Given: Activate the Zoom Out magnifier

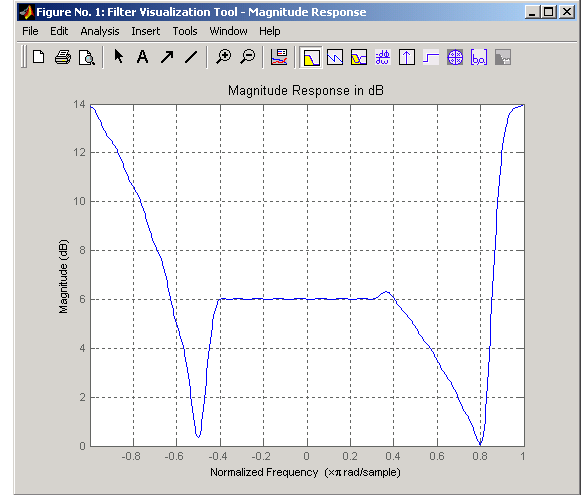Looking at the screenshot, I should coord(248,57).
